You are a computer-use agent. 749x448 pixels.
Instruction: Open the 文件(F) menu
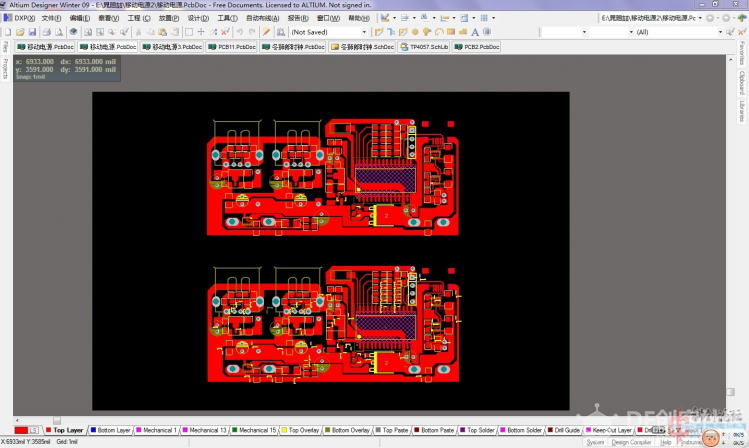[x=51, y=18]
